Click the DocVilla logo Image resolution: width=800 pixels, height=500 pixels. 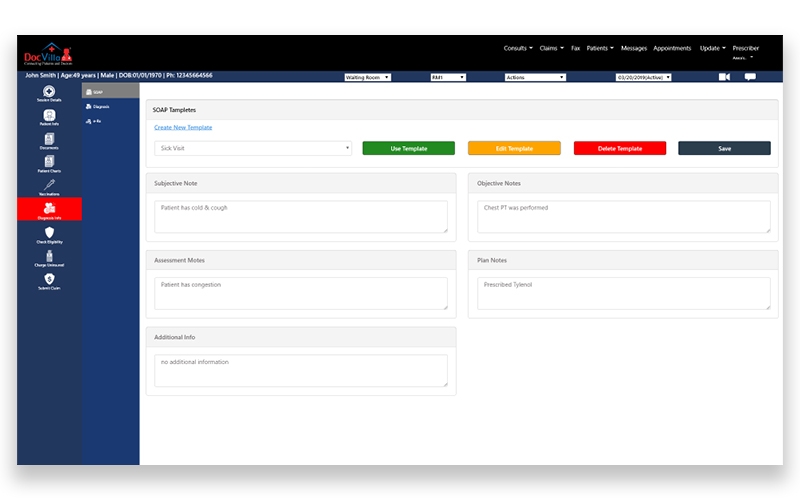click(48, 54)
